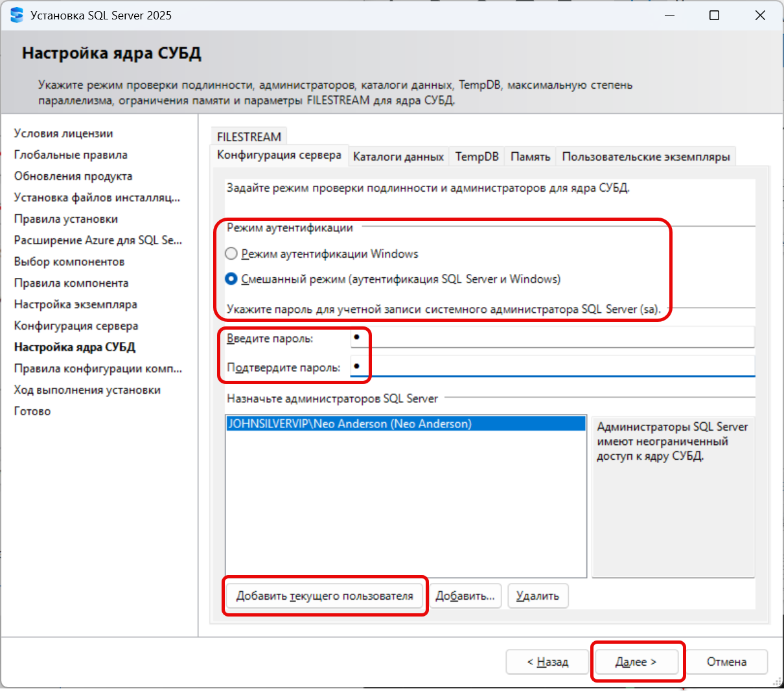Click Назначьте администраторов SQL Server label
This screenshot has height=691, width=784.
pos(332,399)
